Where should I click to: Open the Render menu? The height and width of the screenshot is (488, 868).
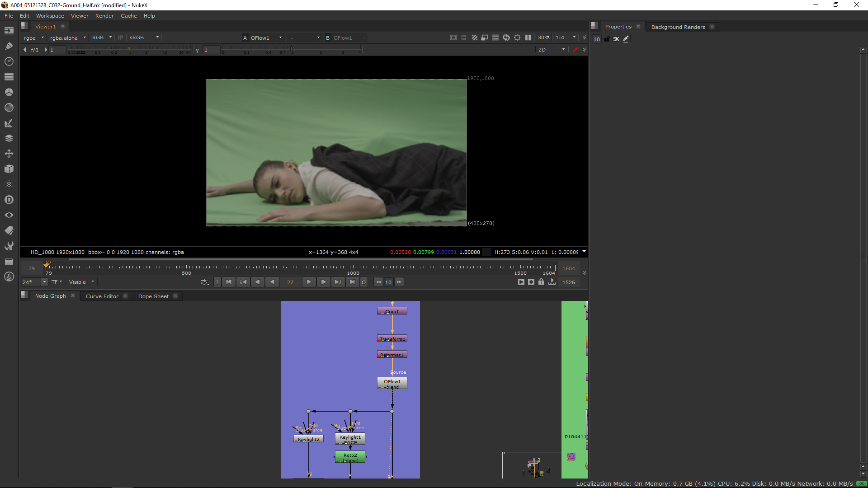click(x=104, y=16)
